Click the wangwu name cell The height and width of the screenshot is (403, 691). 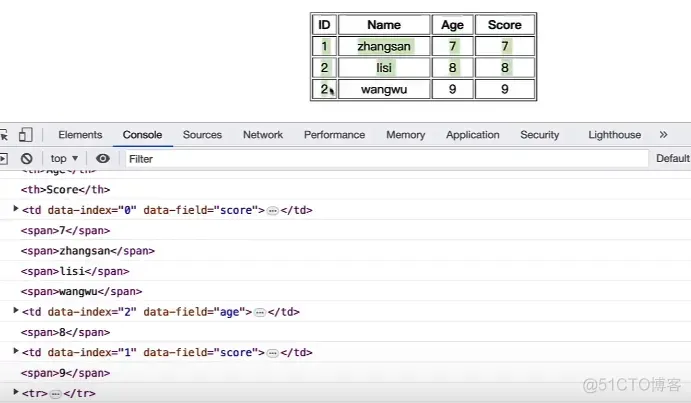click(x=384, y=89)
